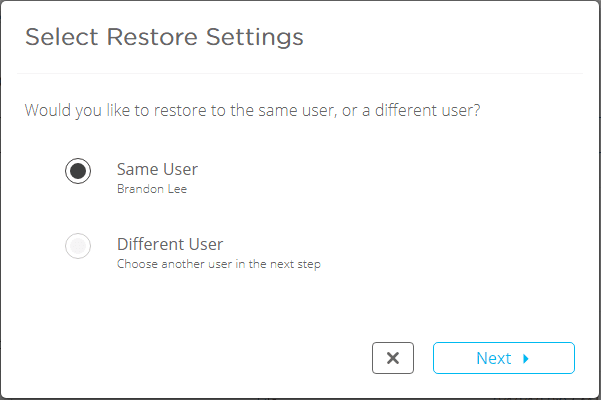Click the empty circle beside Different User
This screenshot has width=601, height=400.
coord(78,246)
